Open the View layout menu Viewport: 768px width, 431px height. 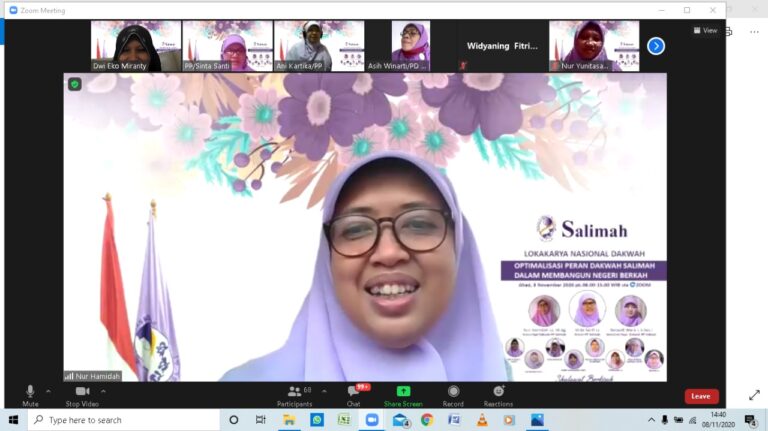(x=705, y=30)
